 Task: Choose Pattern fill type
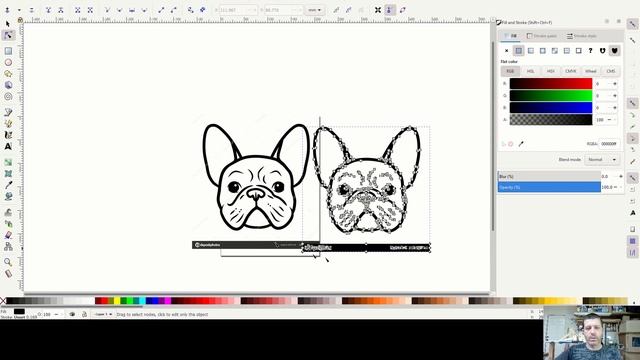(567, 51)
